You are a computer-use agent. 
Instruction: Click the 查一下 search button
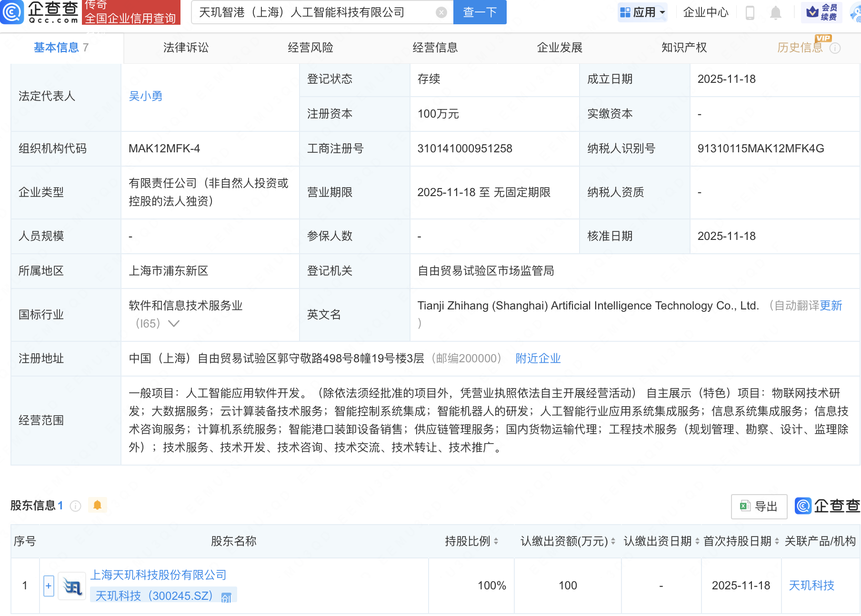point(480,12)
